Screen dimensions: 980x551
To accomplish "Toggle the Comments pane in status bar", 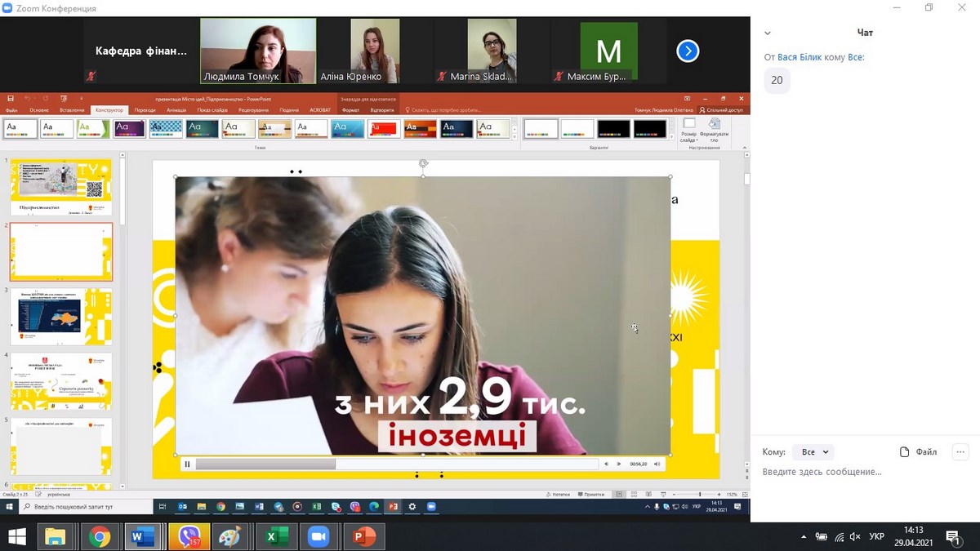I will tap(593, 495).
